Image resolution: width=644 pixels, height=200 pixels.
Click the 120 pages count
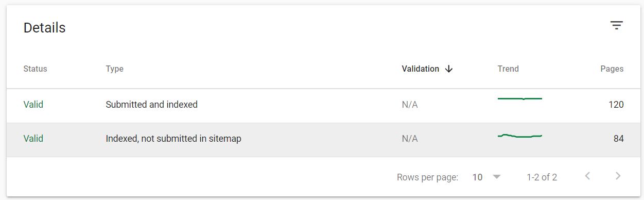[x=616, y=105]
